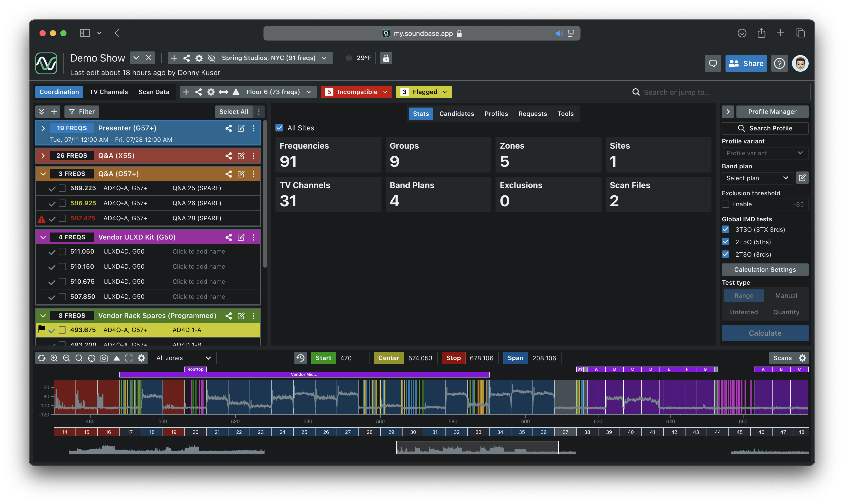Open the Band plan Select plan dropdown
The width and height of the screenshot is (844, 504).
click(x=757, y=178)
